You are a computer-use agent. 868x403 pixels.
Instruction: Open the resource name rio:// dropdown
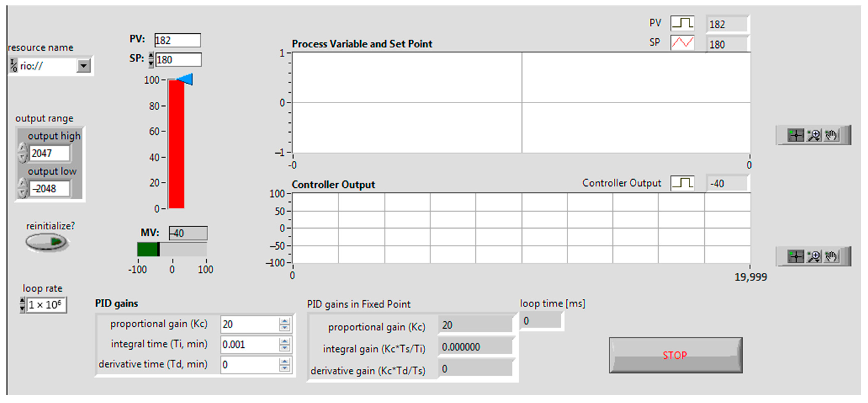coord(83,66)
